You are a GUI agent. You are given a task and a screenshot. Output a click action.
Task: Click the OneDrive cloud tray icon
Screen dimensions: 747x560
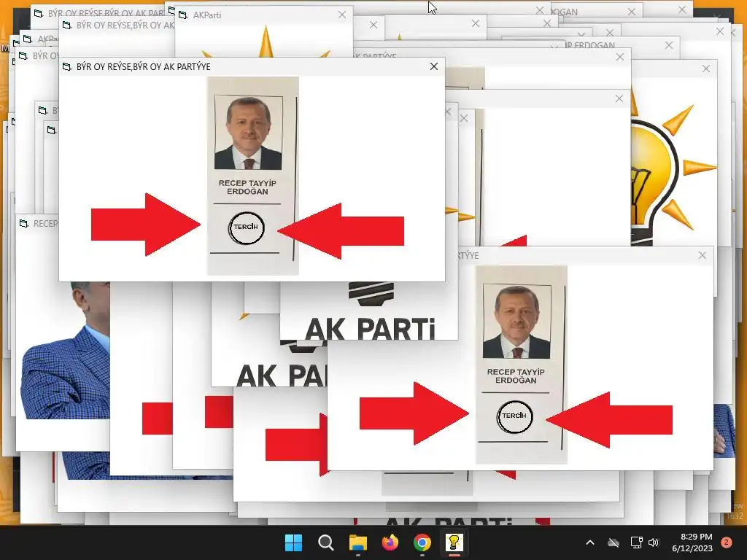(614, 542)
